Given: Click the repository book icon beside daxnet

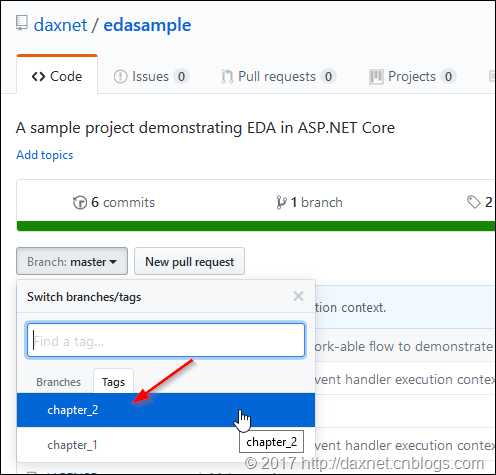Looking at the screenshot, I should point(22,23).
